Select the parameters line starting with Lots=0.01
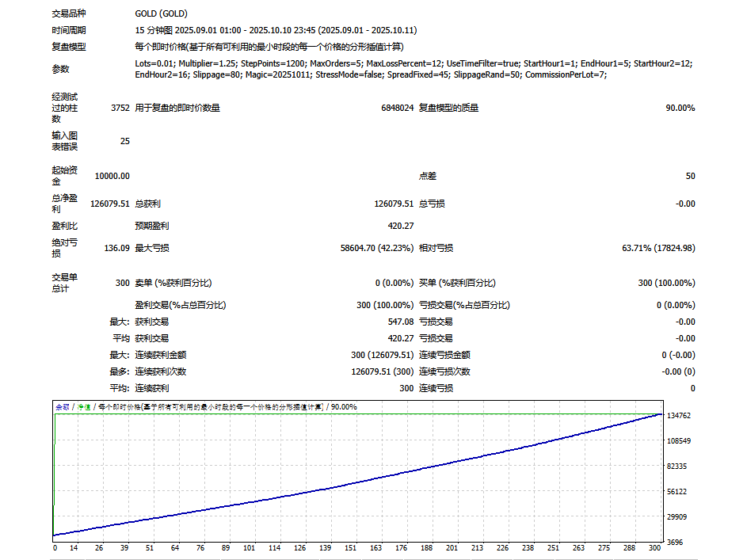Viewport: 747px width, 560px height. click(414, 63)
